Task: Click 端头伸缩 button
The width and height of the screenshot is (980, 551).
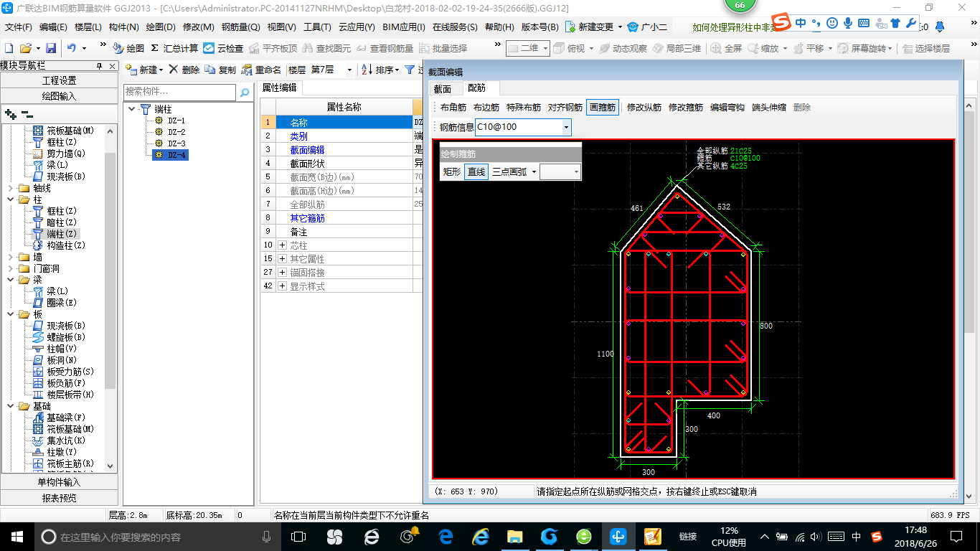Action: click(769, 107)
